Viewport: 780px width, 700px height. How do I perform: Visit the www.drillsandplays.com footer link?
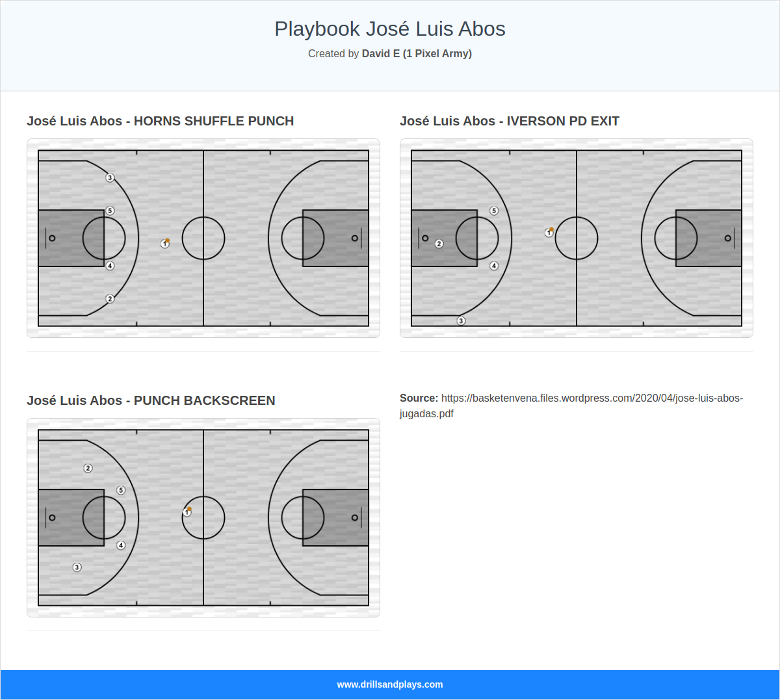pyautogui.click(x=389, y=684)
